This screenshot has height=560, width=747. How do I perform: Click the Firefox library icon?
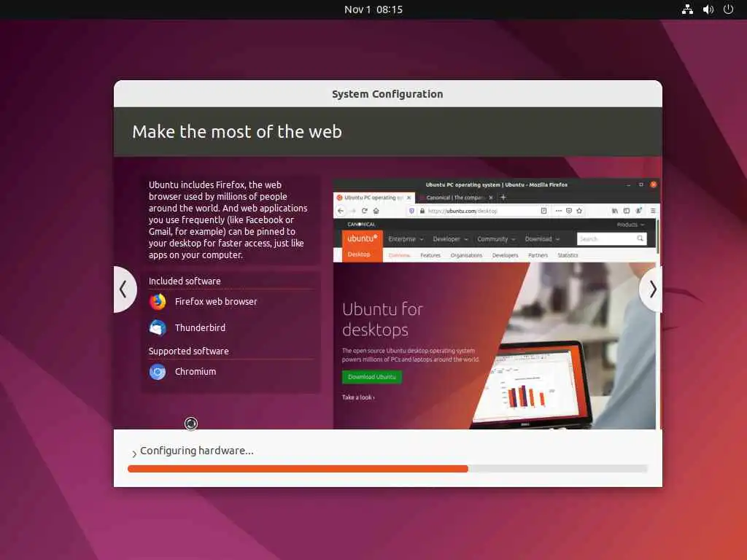(x=614, y=211)
